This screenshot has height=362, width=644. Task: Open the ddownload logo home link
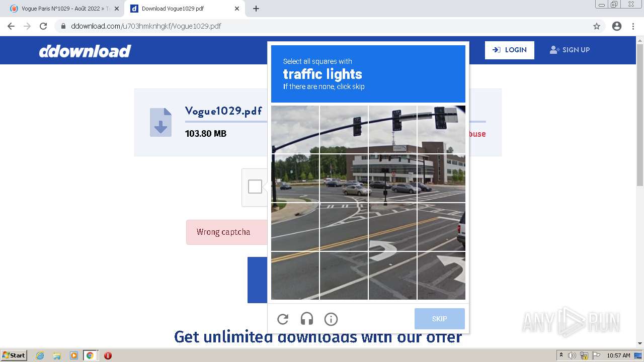pos(85,51)
